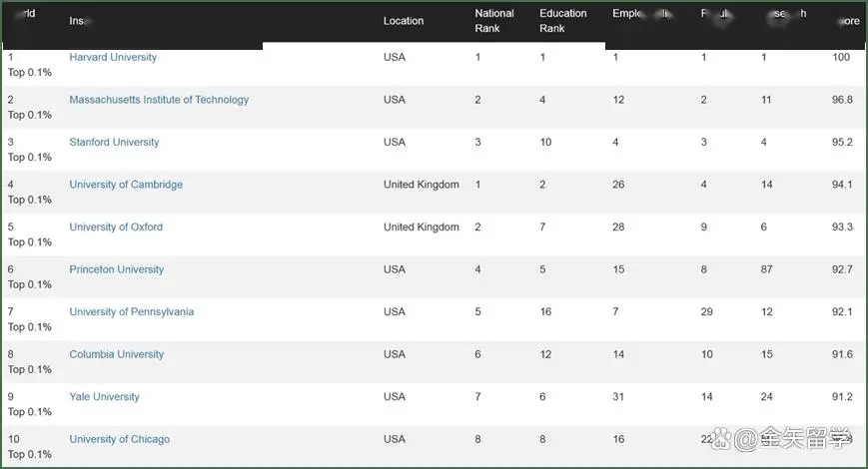Open the Columbia University link
868x469 pixels.
pos(116,354)
